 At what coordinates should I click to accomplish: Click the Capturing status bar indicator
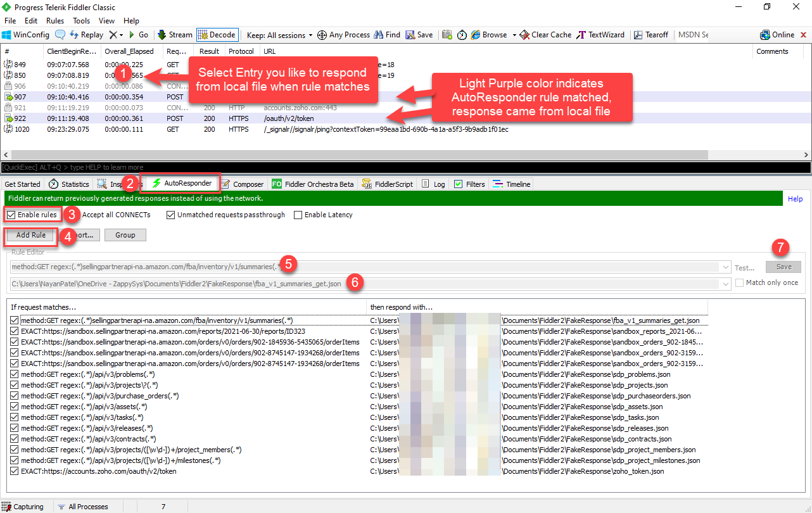click(23, 507)
